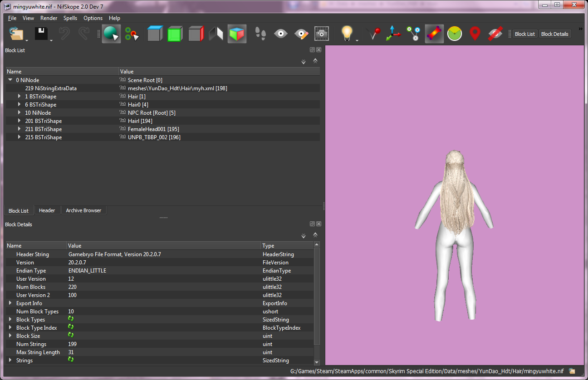
Task: Expand the toolbar overflow chevron
Action: (x=580, y=29)
